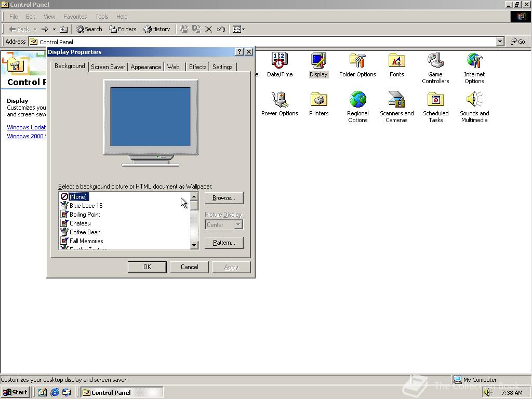
Task: Launch Outlook Express quick launch icon
Action: coord(66,392)
